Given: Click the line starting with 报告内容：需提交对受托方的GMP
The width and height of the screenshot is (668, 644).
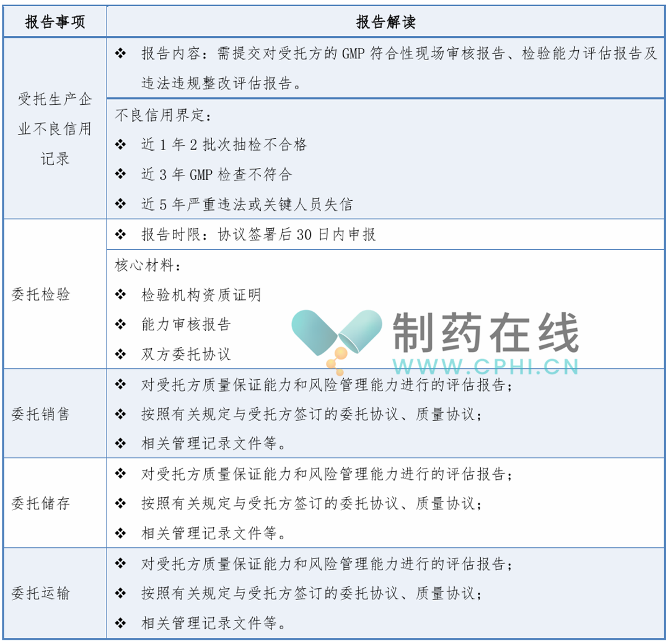Looking at the screenshot, I should [399, 53].
